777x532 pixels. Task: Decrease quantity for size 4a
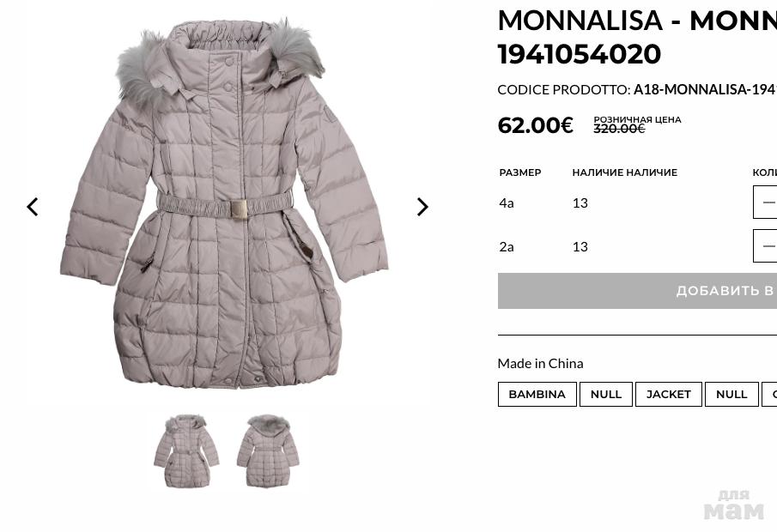pos(768,203)
